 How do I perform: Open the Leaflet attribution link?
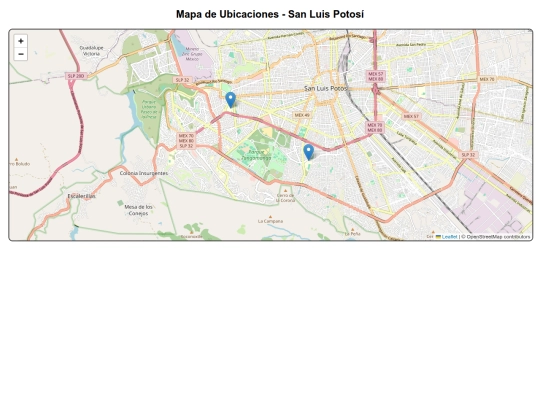coord(447,237)
